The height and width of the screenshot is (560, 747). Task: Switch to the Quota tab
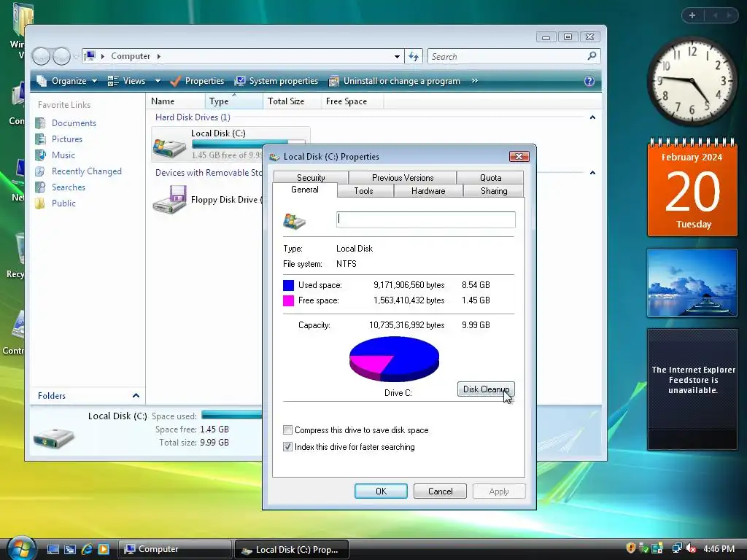coord(490,178)
